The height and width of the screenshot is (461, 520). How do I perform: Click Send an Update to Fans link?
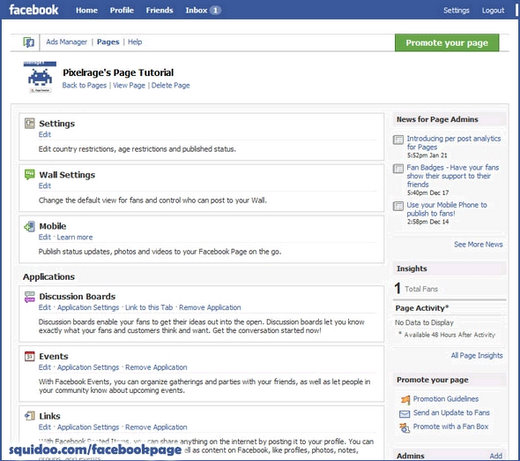451,413
